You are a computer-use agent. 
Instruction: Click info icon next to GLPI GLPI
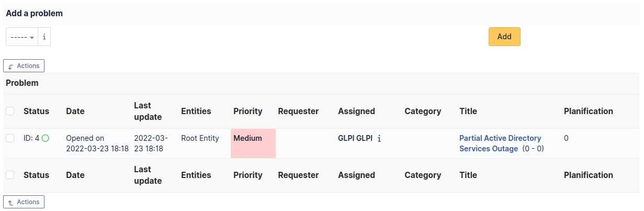(379, 139)
